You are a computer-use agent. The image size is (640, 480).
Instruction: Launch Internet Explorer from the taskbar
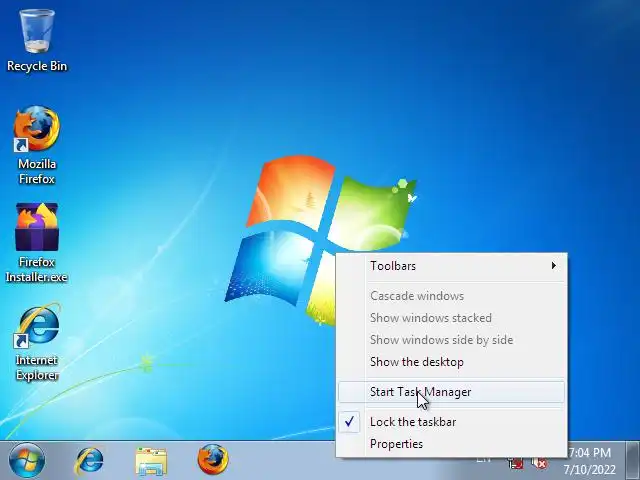(x=89, y=461)
